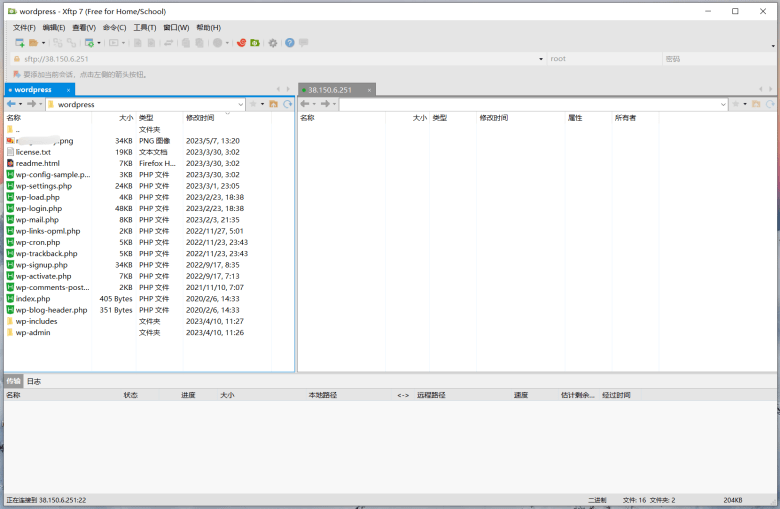780x509 pixels.
Task: Go forward in the remote pane
Action: click(x=325, y=103)
